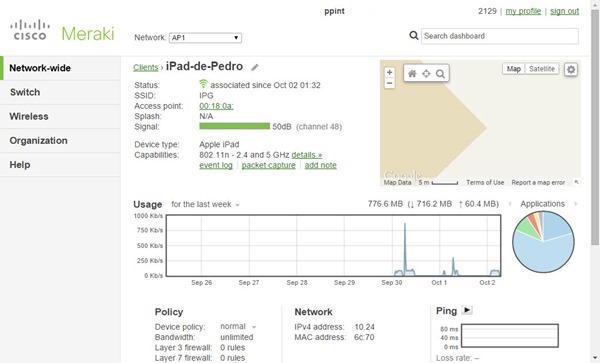Go to next Applications chart arrow
The width and height of the screenshot is (600, 363).
[576, 204]
